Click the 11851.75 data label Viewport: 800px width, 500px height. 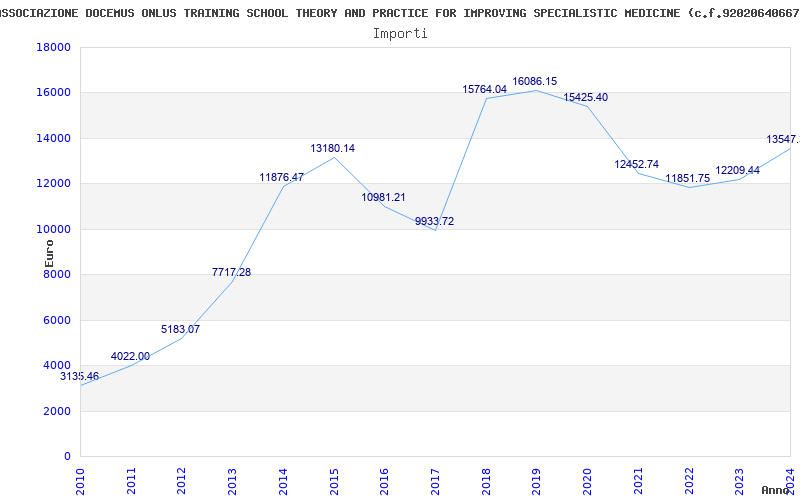[x=688, y=179]
